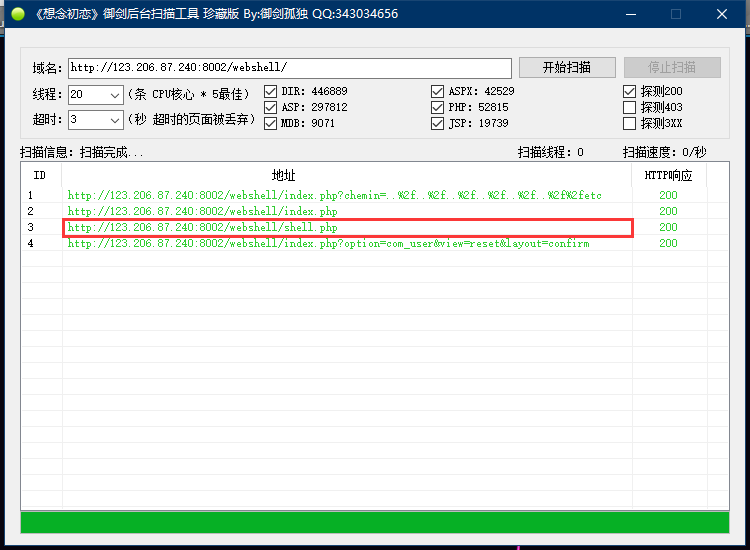Click the 200 response in row 2
This screenshot has width=750, height=550.
pos(668,211)
